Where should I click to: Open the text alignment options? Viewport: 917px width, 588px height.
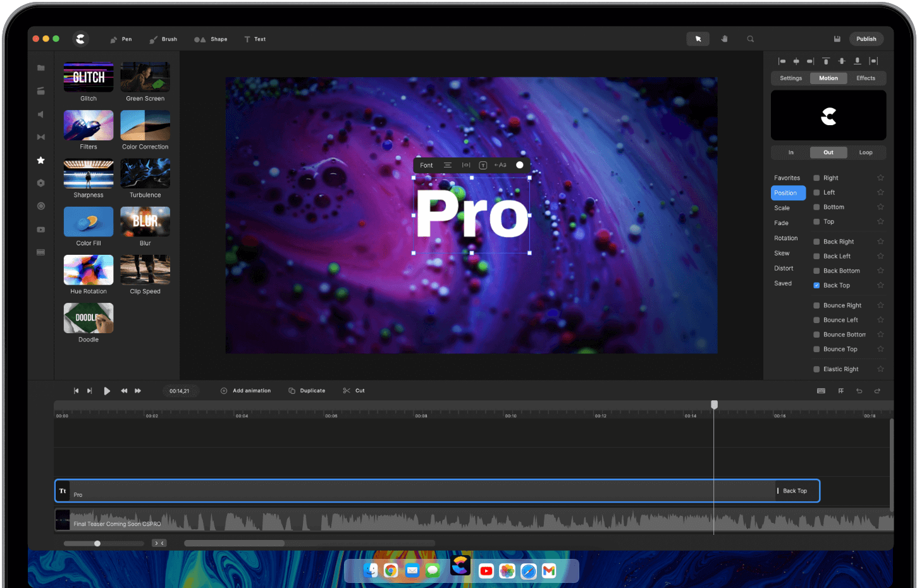(x=448, y=165)
